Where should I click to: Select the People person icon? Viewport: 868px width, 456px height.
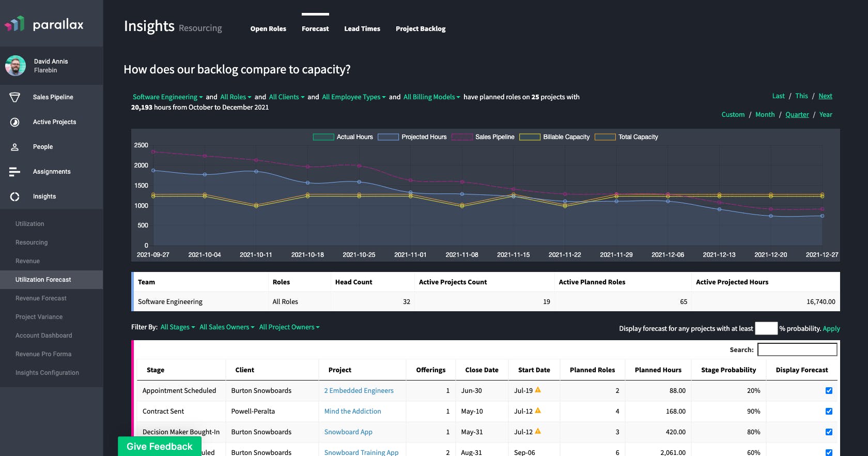[15, 147]
